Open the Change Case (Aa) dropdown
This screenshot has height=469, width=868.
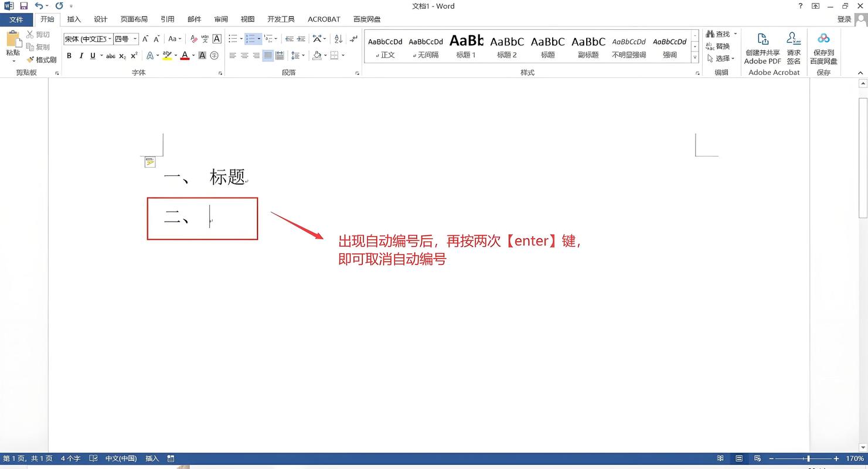click(x=175, y=39)
